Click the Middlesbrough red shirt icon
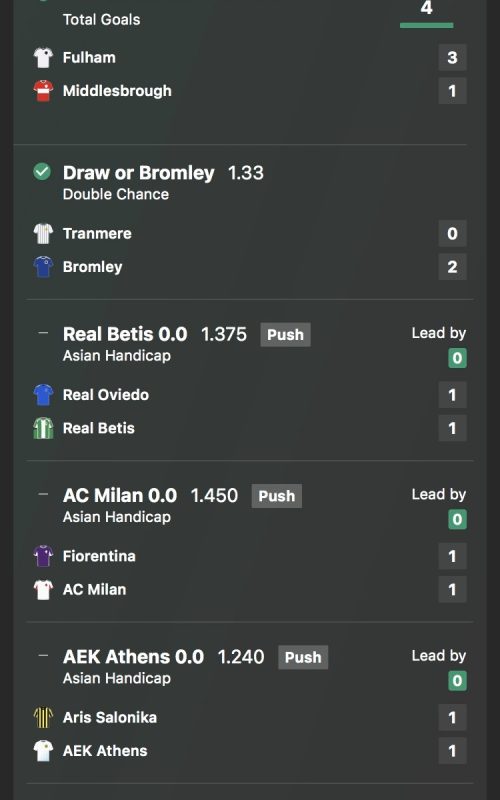Viewport: 500px width, 800px height. coord(43,91)
